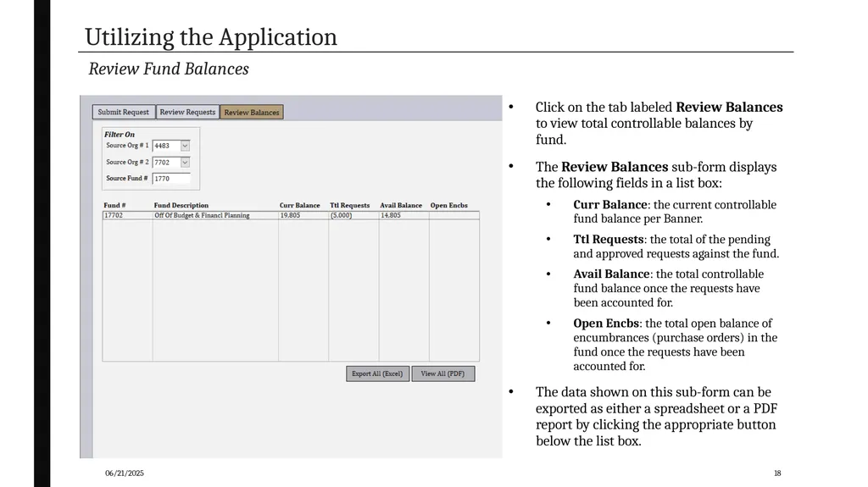
Task: Click the 'Off Of Budget & Financl Planning' description
Action: [x=202, y=215]
